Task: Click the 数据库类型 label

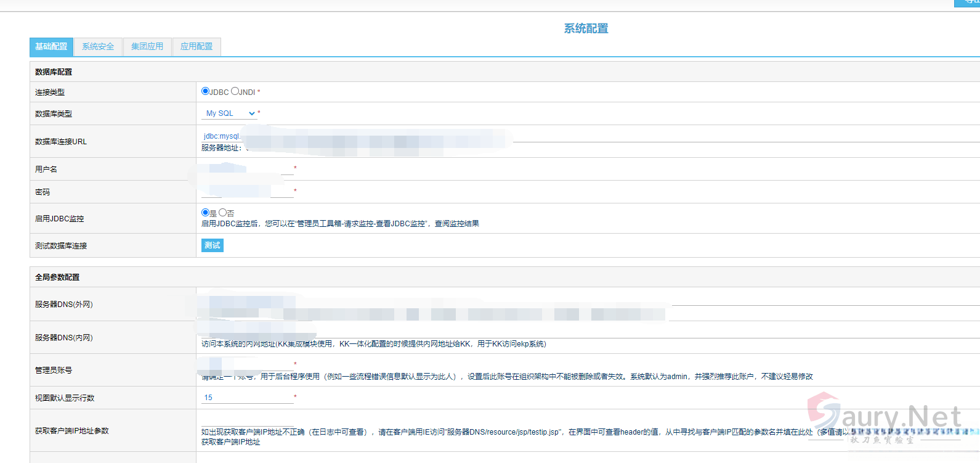Action: (54, 114)
